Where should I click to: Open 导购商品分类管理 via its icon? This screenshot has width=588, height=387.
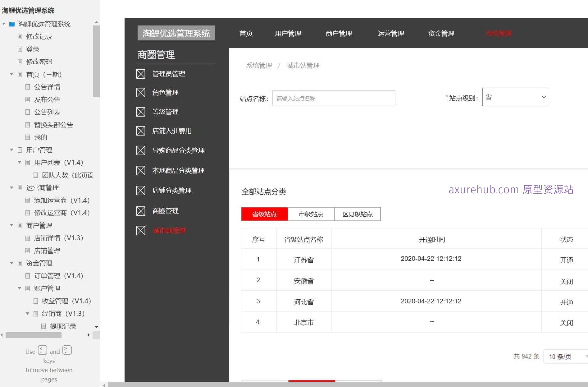(141, 150)
